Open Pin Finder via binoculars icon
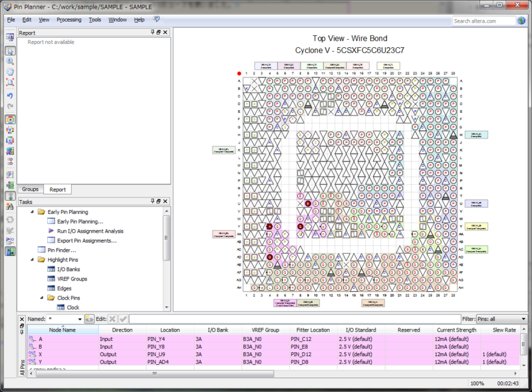 tap(10, 206)
